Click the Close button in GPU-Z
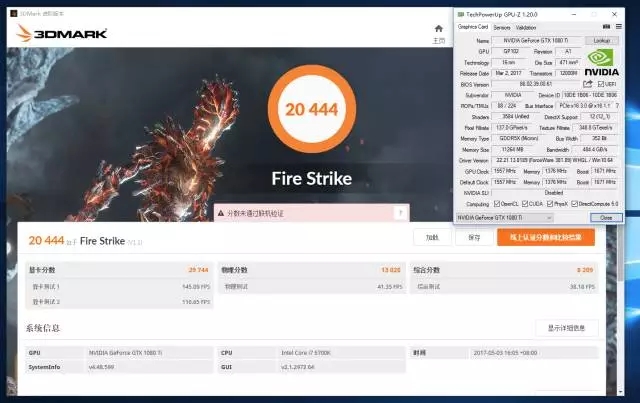 606,218
